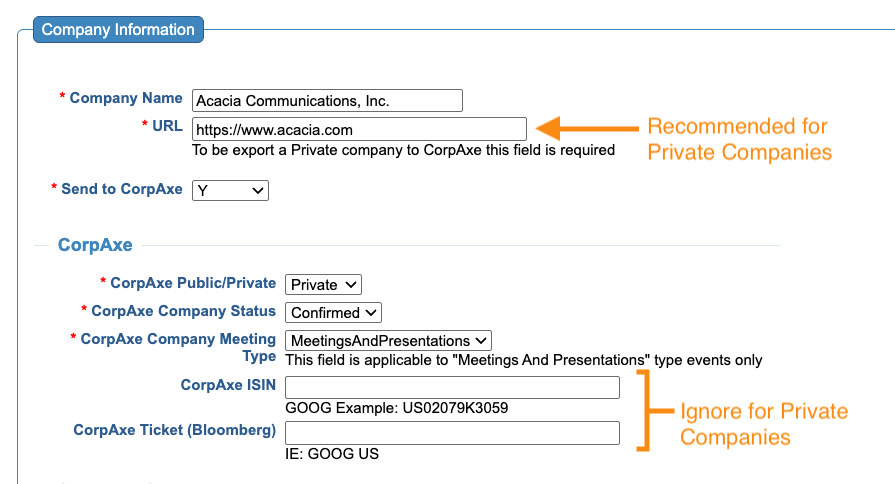Click into the URL text field
Image resolution: width=895 pixels, height=484 pixels.
click(x=359, y=129)
